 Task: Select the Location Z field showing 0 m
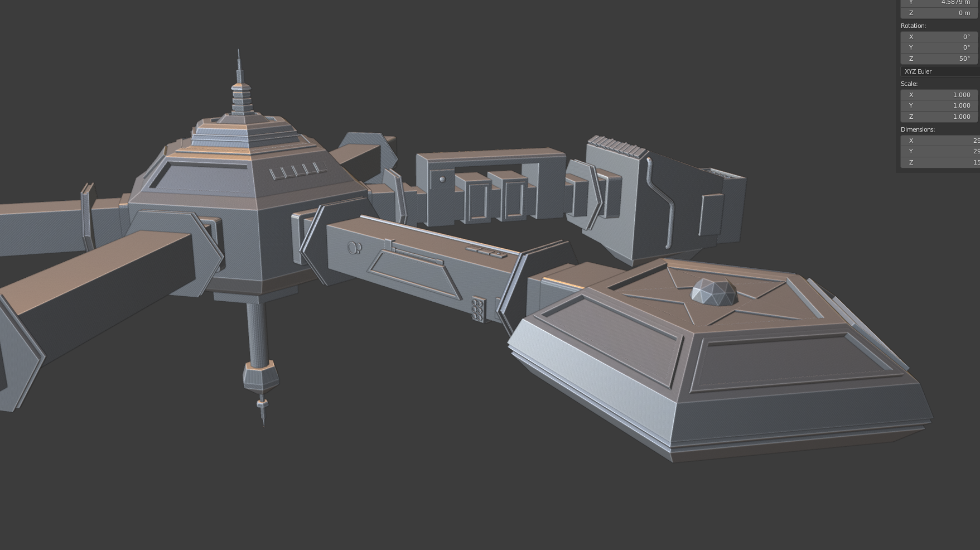click(x=940, y=13)
